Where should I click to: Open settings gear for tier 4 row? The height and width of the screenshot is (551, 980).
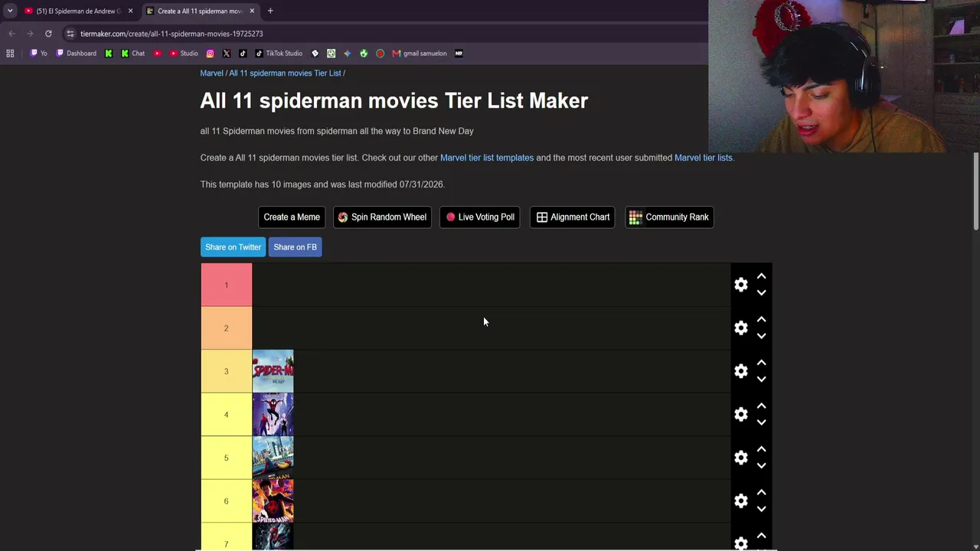pos(740,414)
